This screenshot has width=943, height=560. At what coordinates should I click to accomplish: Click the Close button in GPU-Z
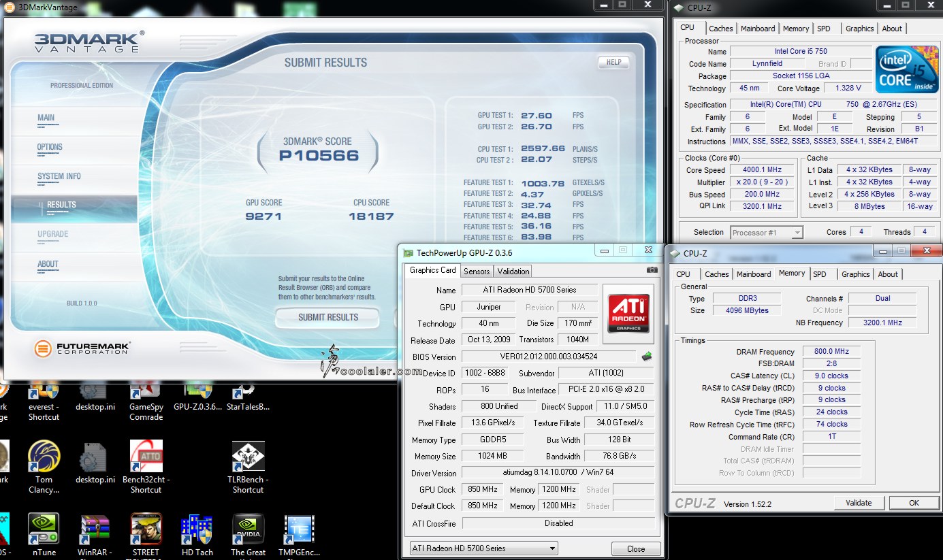pyautogui.click(x=636, y=548)
